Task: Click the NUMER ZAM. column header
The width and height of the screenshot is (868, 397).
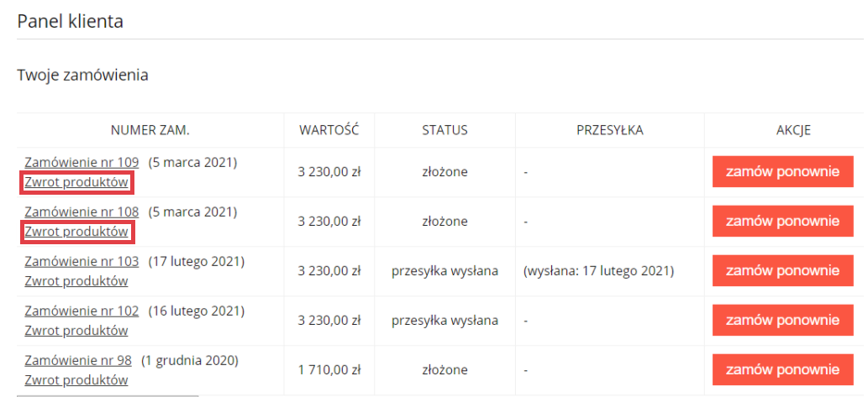Action: coord(150,130)
